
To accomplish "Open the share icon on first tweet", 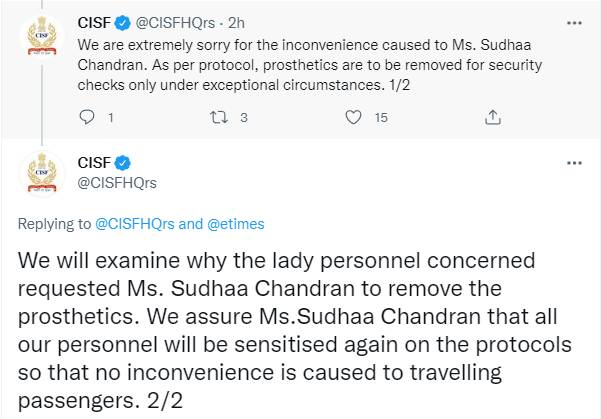I will pos(493,117).
